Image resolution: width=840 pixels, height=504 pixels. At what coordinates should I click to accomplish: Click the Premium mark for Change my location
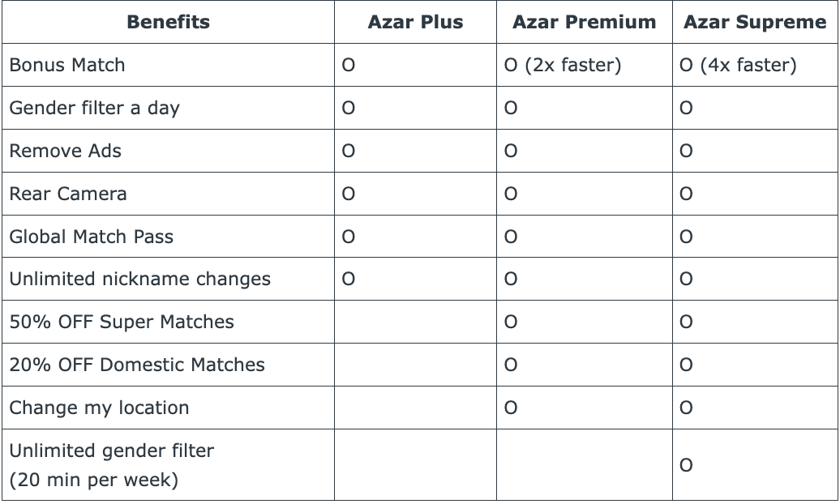[510, 408]
